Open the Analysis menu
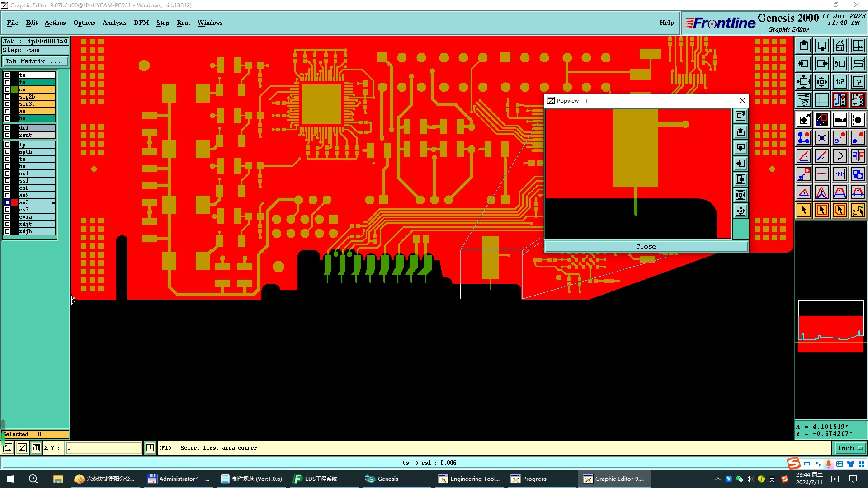868x488 pixels. 114,23
